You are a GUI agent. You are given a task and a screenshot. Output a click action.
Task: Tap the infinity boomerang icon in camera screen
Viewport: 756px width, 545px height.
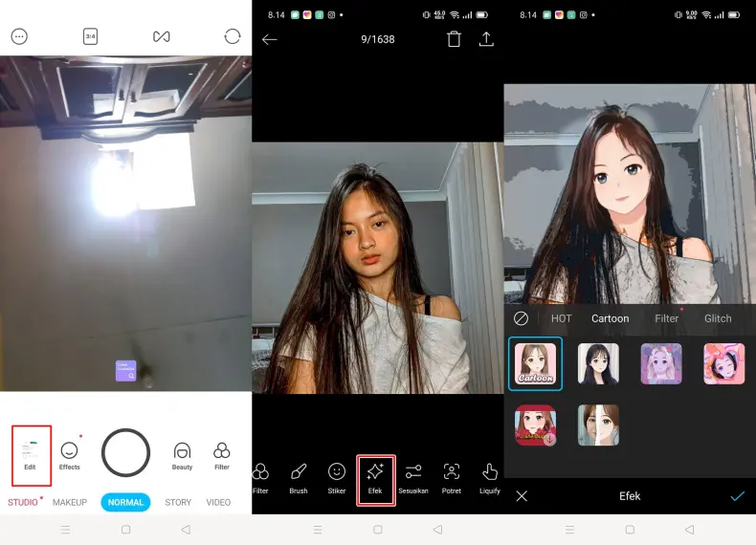161,36
